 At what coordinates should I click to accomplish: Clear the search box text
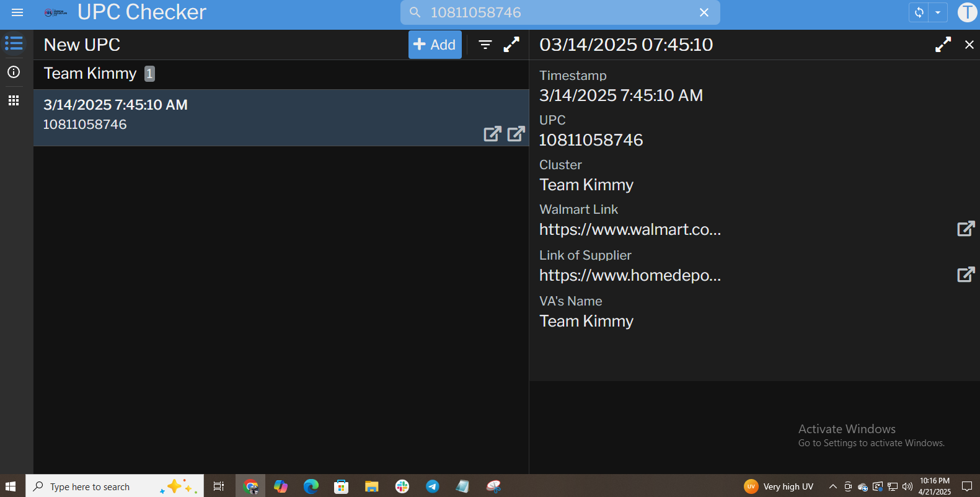tap(704, 12)
